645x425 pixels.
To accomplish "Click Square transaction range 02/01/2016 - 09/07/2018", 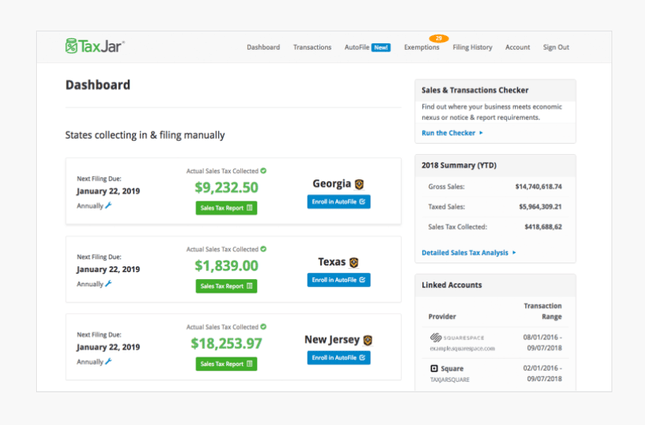I will (542, 373).
